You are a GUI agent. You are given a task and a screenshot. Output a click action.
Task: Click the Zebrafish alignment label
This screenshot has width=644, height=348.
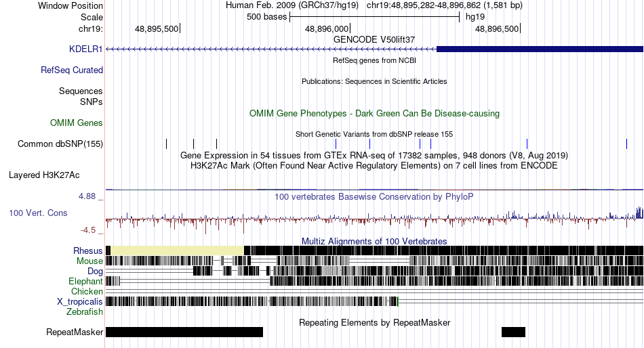85,312
